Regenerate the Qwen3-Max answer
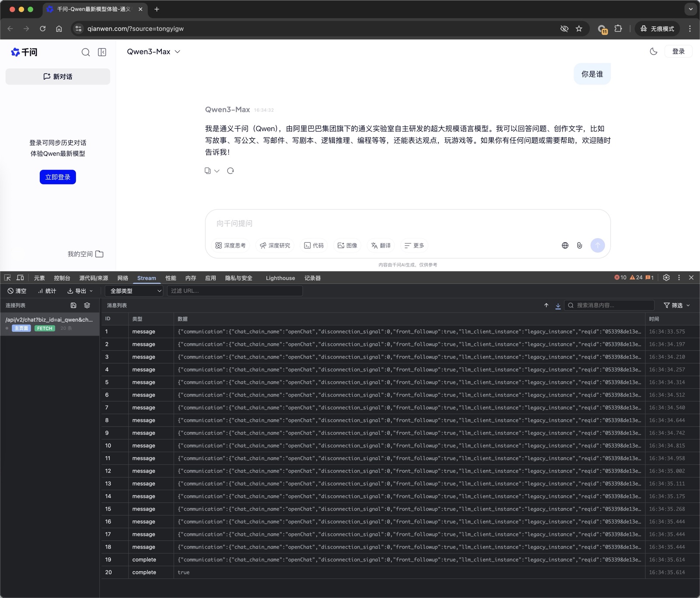 coord(231,170)
